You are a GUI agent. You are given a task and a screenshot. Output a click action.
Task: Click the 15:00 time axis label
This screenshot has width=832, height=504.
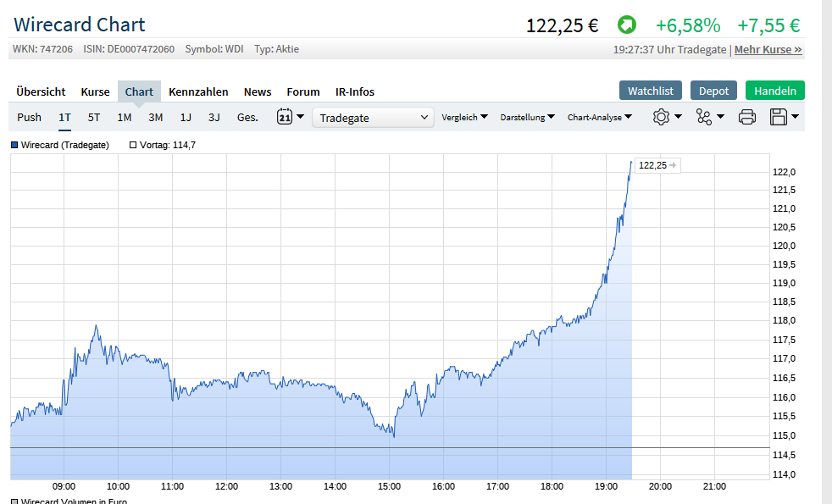tap(389, 486)
